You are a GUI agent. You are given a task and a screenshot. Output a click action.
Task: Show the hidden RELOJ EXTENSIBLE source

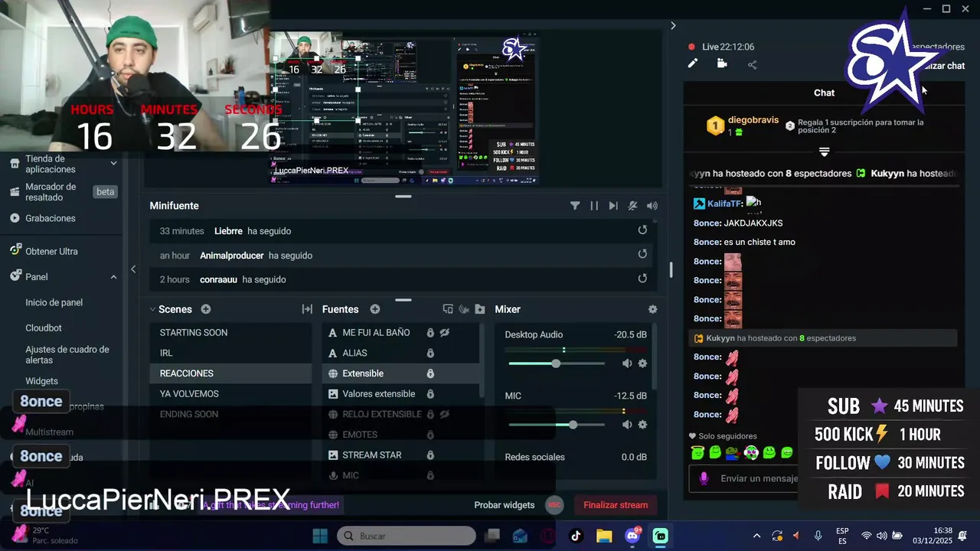(445, 414)
